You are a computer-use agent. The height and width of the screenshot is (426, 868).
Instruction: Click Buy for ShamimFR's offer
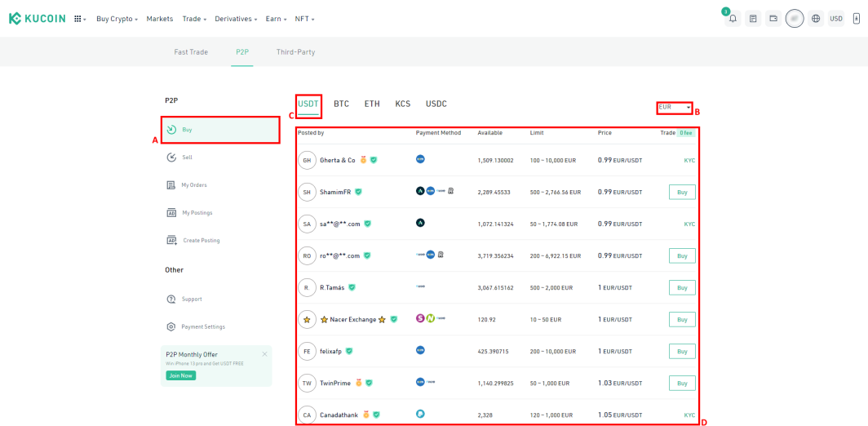pos(682,193)
